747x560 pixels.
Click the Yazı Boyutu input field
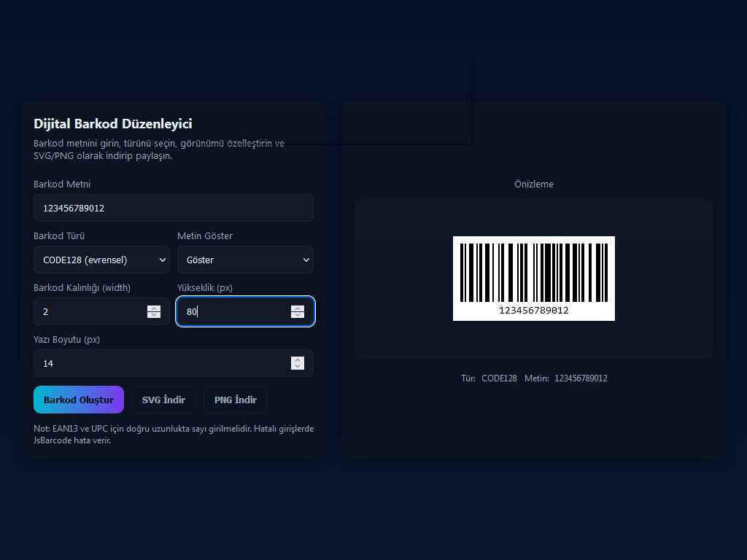coord(160,363)
